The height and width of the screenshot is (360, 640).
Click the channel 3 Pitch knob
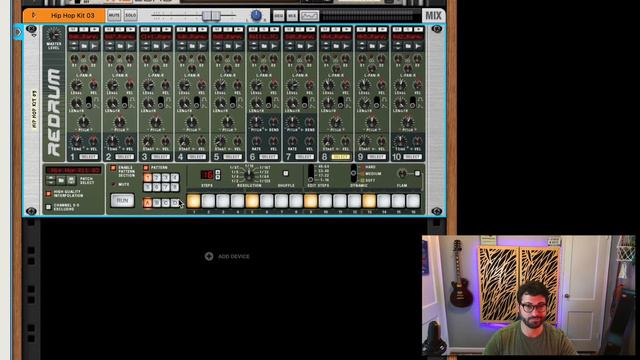pos(155,122)
